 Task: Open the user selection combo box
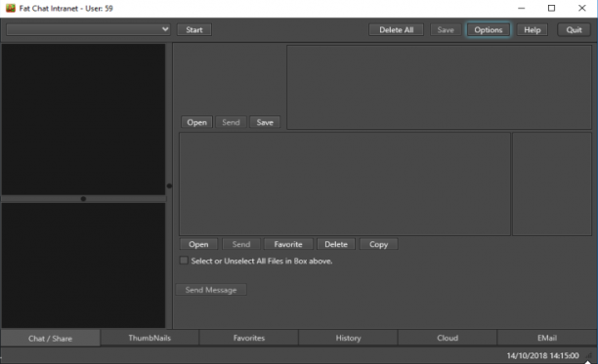point(88,29)
